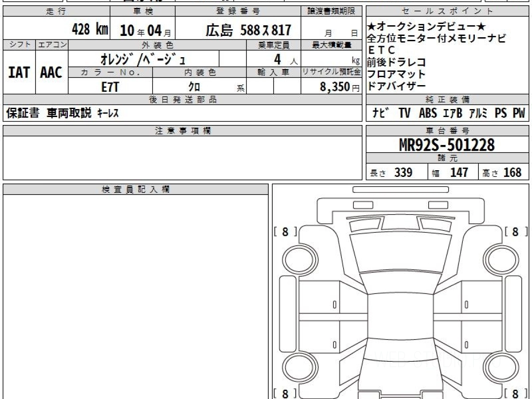This screenshot has height=399, width=532.
Task: Click the "リサイクル預託金" header
Action: click(332, 72)
